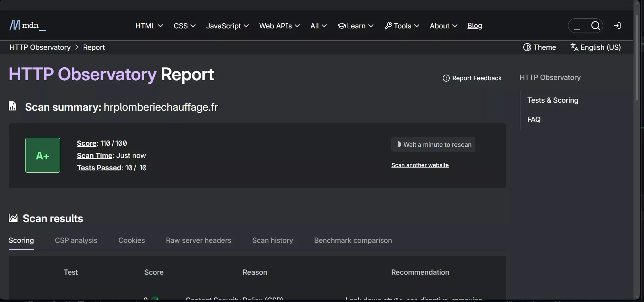Open Tests & Scoring sidebar link
644x302 pixels.
553,100
